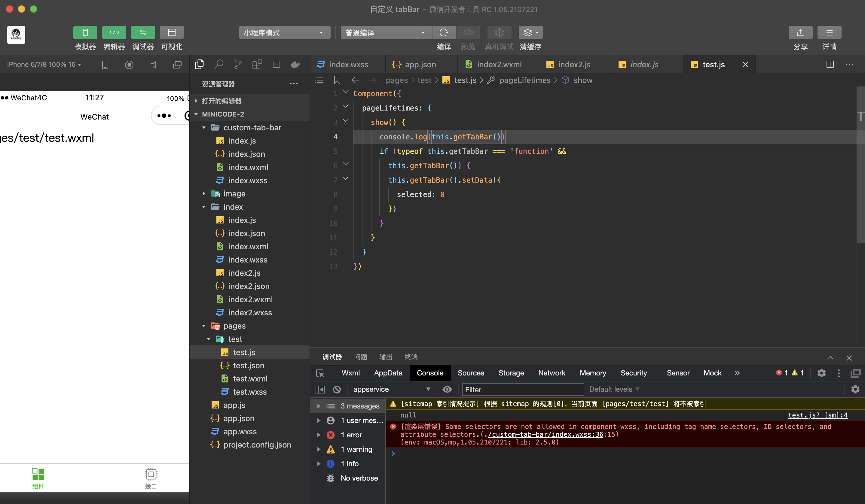
Task: Toggle the console live expression eye
Action: 447,389
